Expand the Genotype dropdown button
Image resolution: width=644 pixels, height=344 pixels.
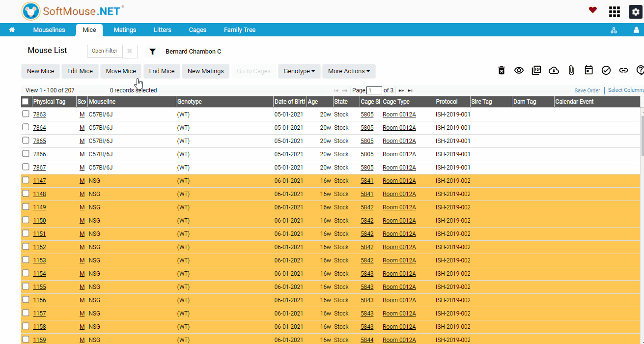(299, 71)
